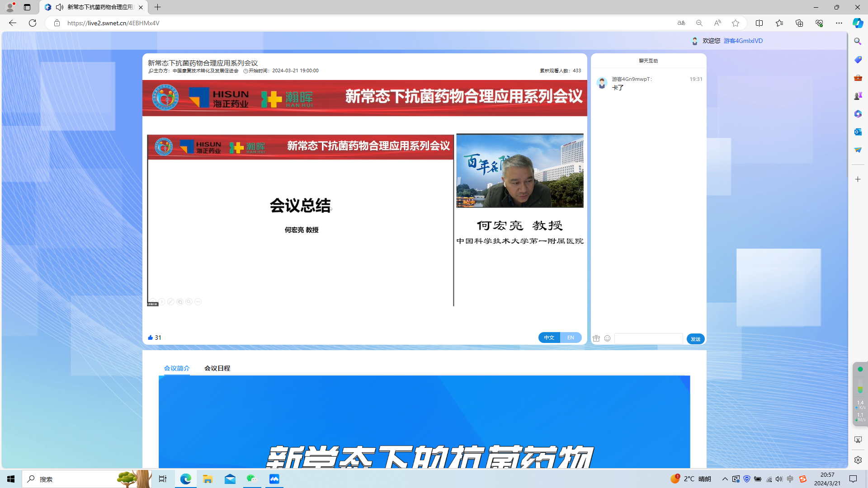Open the 游客4GmlxiVD account link
The image size is (868, 488).
tap(743, 41)
